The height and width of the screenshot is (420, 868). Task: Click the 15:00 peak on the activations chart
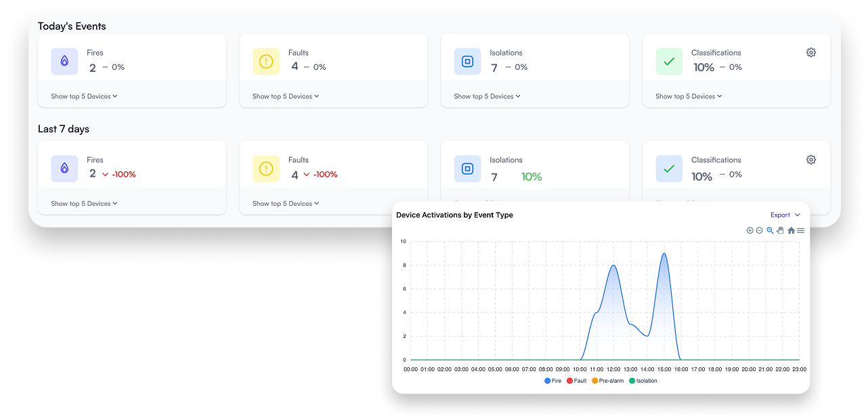[664, 254]
